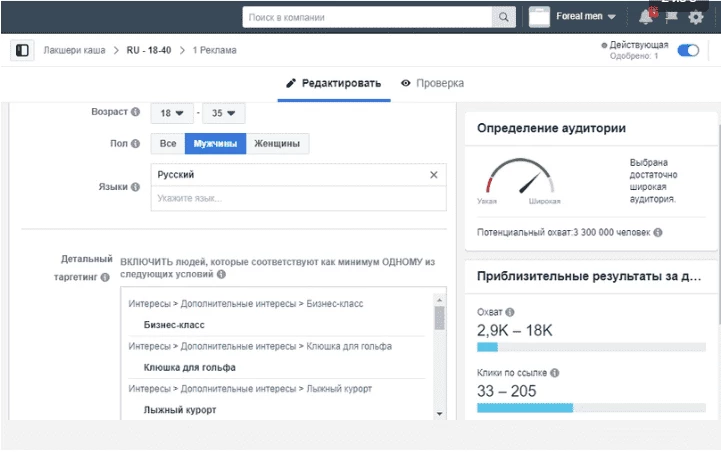Click the Охват estimate bar
This screenshot has width=721, height=457.
point(591,347)
